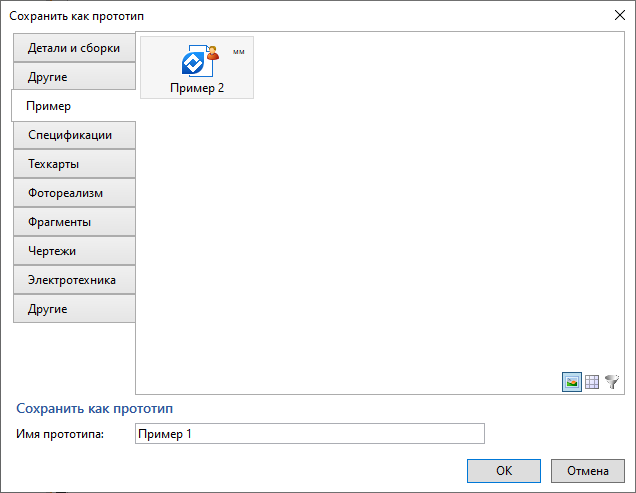Select the Другие tab below Электротехника

coord(74,309)
